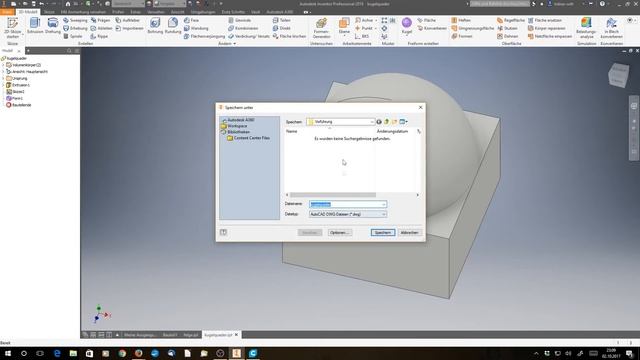Click the Importieren tool
Screen dimensions: 640x360
coord(129,28)
